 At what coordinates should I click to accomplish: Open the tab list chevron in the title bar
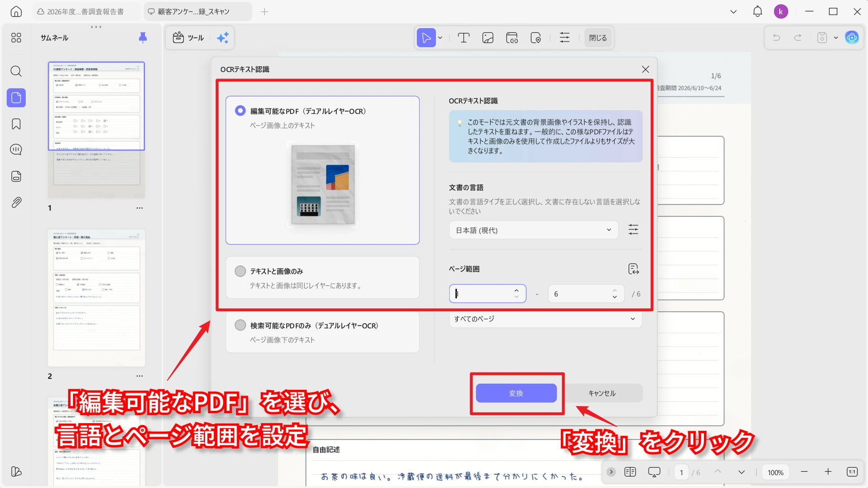tap(734, 11)
